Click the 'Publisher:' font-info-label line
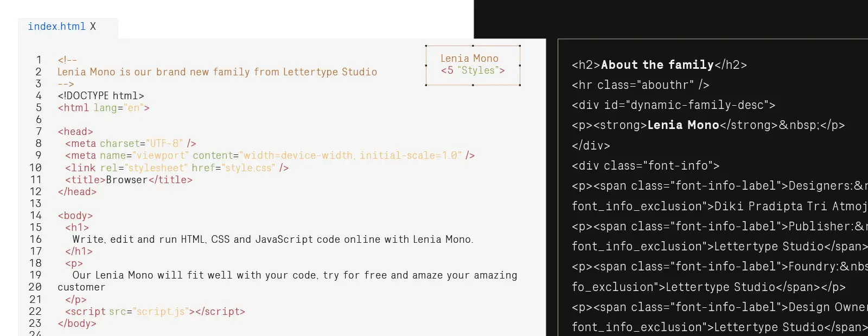This screenshot has height=336, width=868. (719, 226)
